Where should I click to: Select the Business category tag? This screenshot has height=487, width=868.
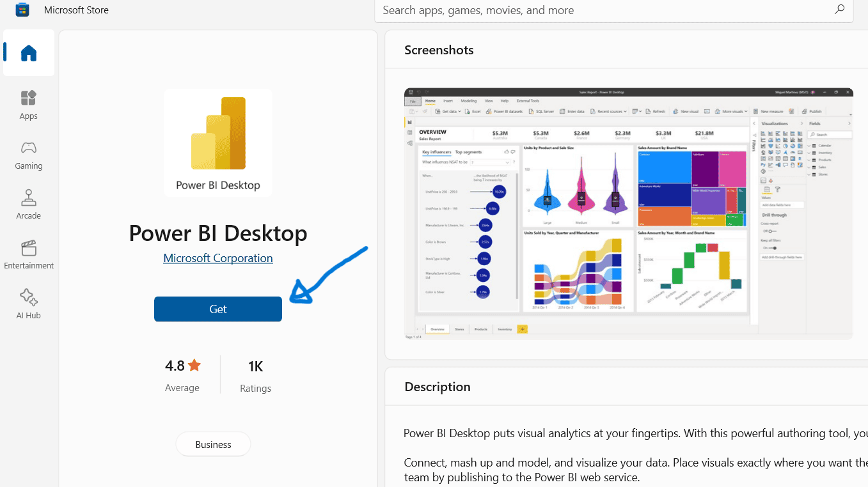[213, 444]
